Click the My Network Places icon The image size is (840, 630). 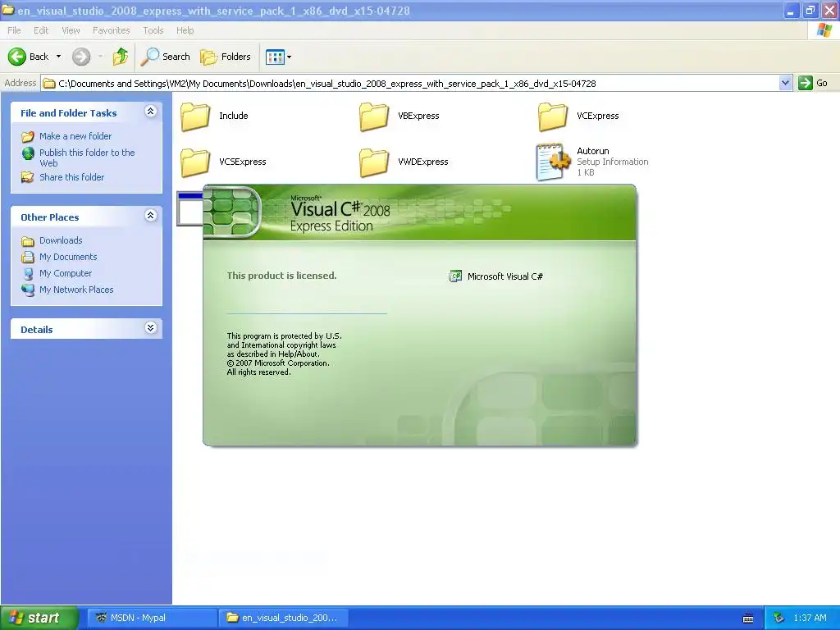tap(28, 290)
